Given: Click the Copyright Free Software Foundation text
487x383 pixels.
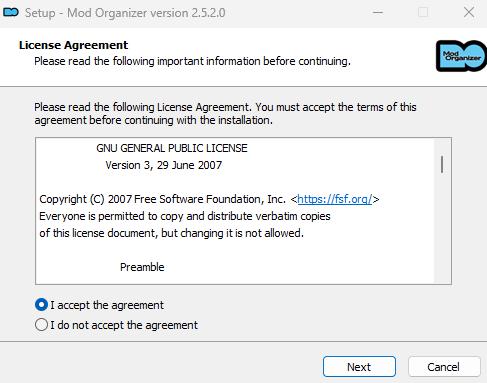Looking at the screenshot, I should pyautogui.click(x=162, y=199).
